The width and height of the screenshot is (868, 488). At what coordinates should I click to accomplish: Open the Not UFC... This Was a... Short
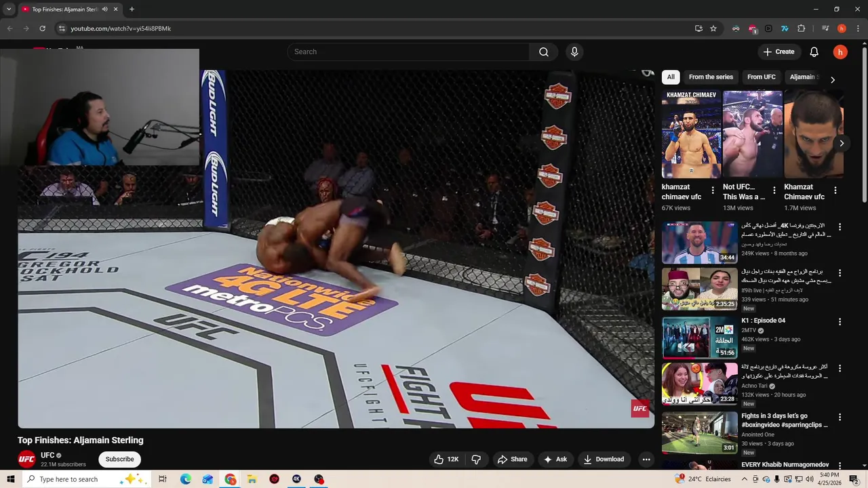[x=752, y=134]
